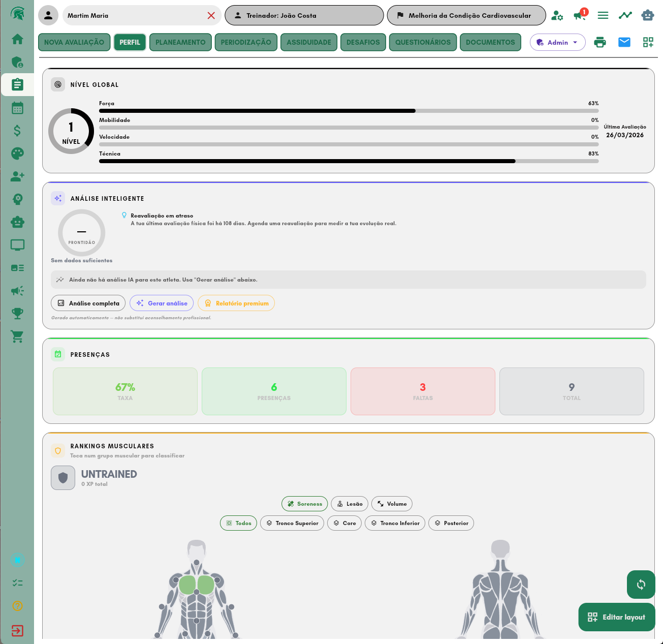Click the green refresh sync button
This screenshot has width=663, height=644.
[x=641, y=585]
